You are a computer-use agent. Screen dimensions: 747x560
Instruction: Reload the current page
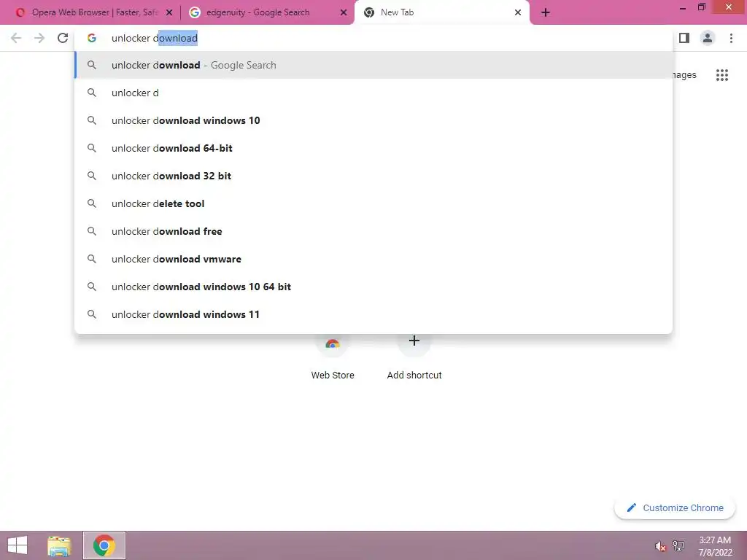pos(63,38)
